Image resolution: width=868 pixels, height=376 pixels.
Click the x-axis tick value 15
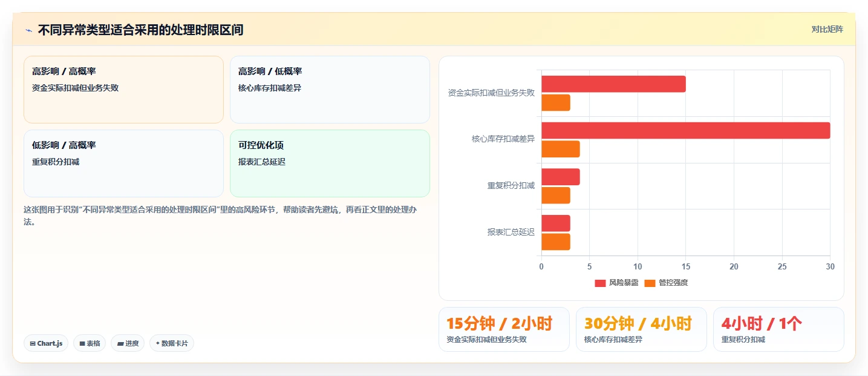[686, 267]
